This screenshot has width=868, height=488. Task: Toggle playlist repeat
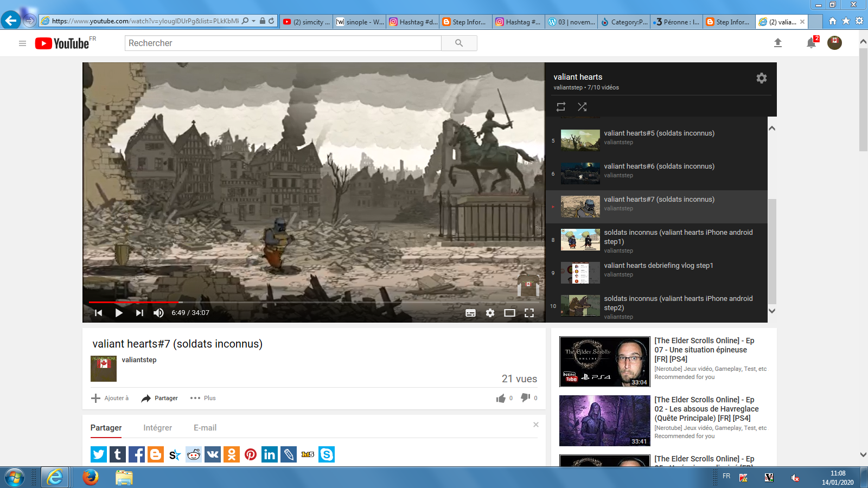[561, 107]
